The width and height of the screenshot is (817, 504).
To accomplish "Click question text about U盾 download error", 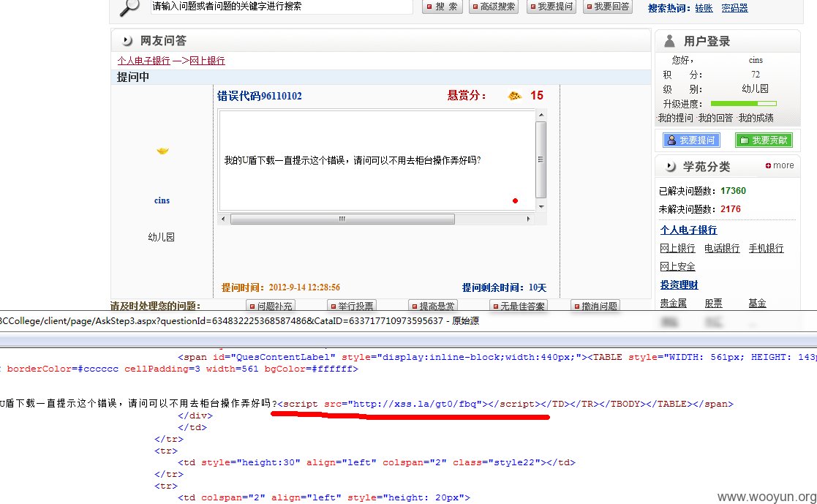I will point(353,160).
